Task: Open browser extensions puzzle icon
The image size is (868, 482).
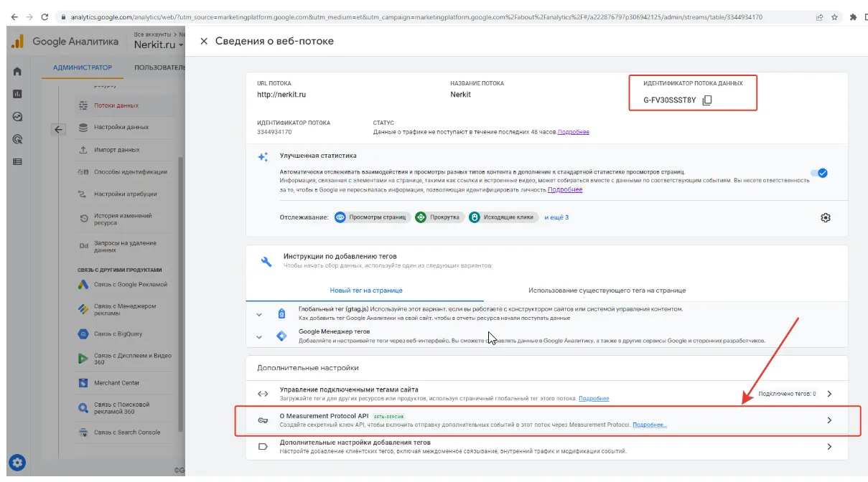Action: 854,16
